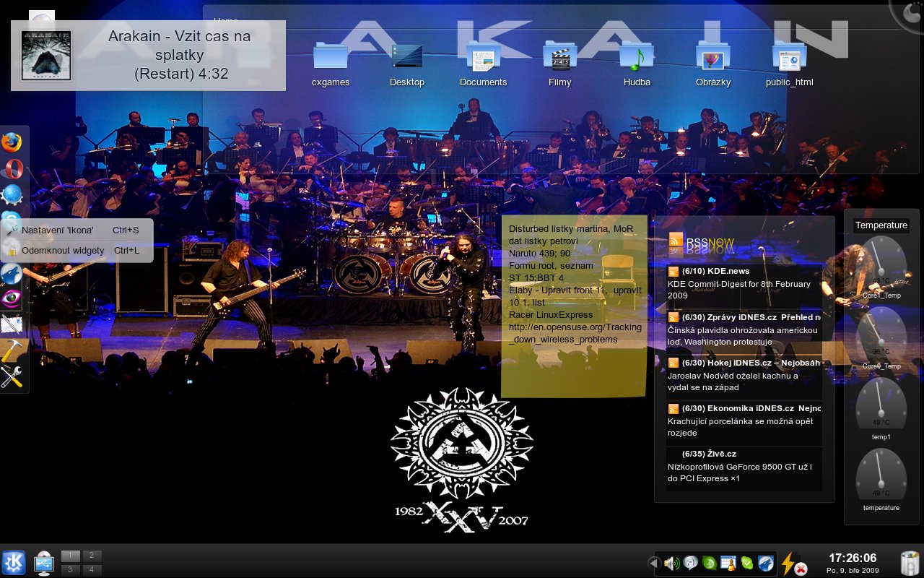Open the Filmy folder

[x=560, y=64]
